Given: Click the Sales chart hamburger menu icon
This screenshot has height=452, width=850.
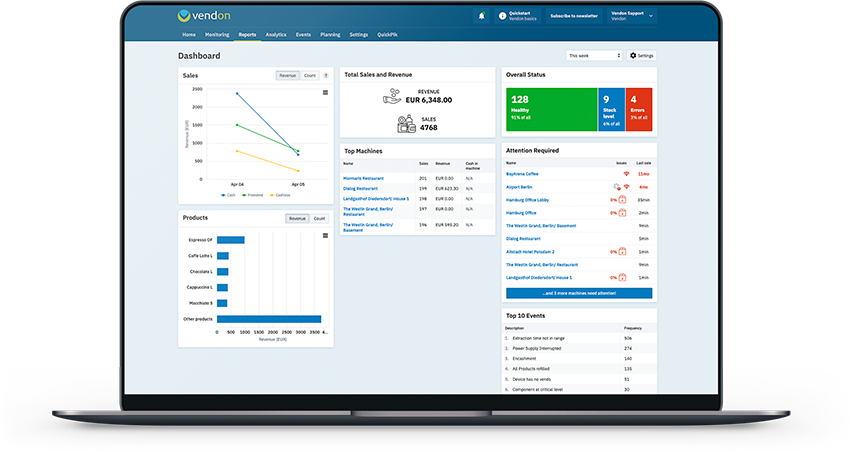Looking at the screenshot, I should [x=325, y=93].
